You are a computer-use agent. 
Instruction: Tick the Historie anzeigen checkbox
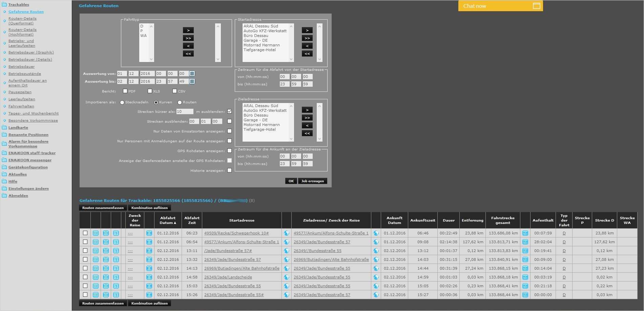(229, 170)
